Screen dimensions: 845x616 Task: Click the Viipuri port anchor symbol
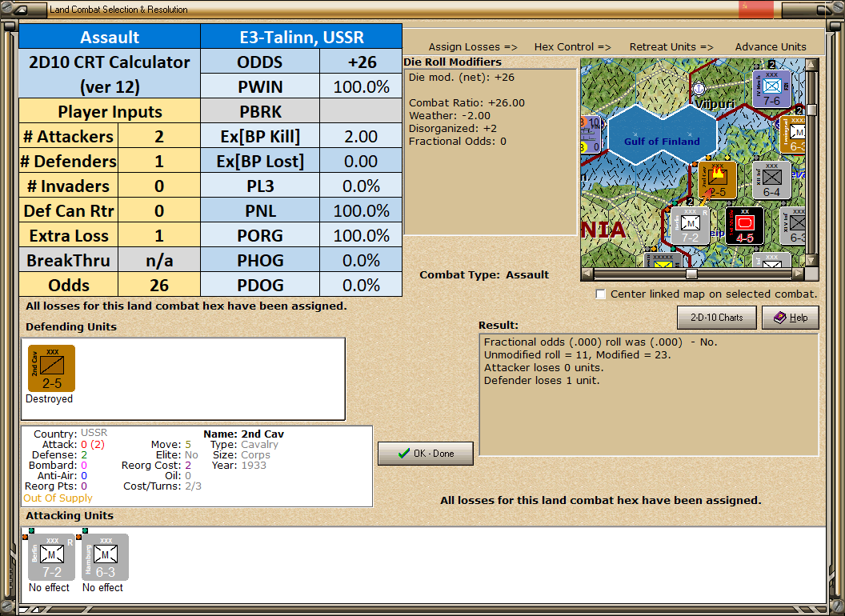699,88
